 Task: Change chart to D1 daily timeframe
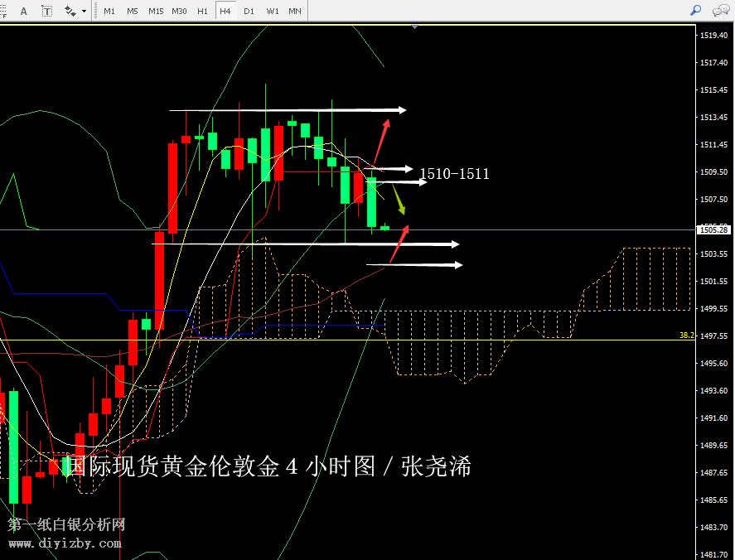pos(249,11)
